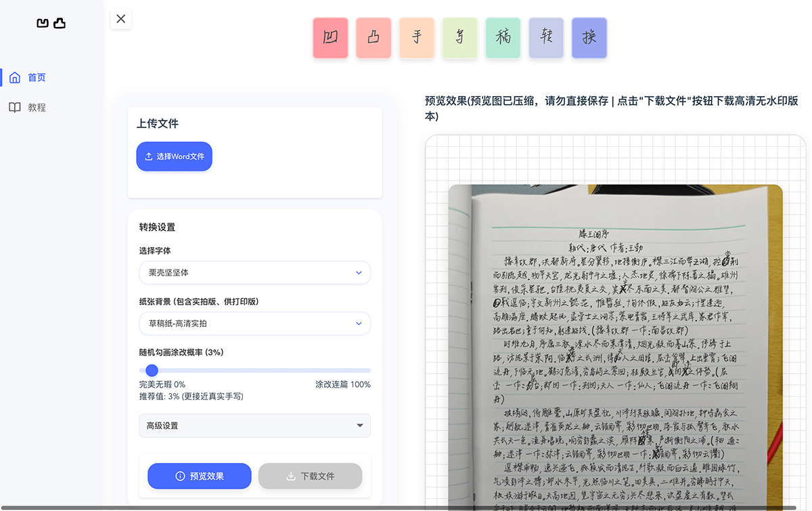Click the light green 写 character tile
The image size is (812, 511).
pos(460,38)
